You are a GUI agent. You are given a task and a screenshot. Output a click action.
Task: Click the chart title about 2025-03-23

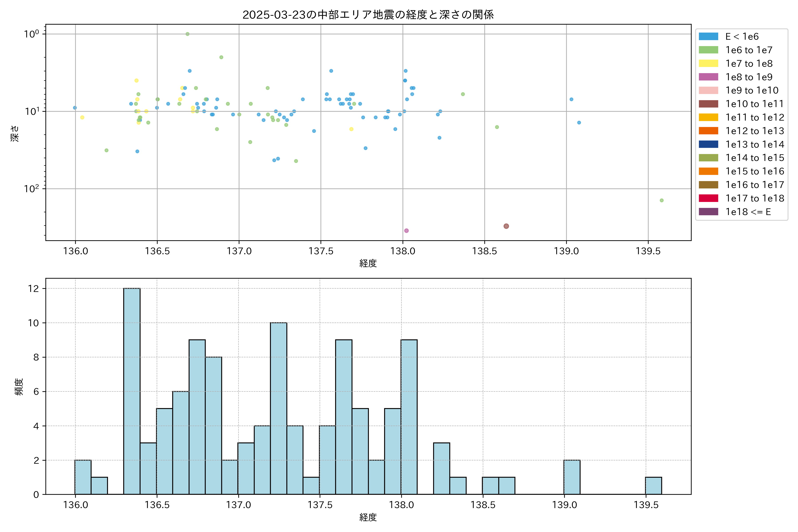(368, 15)
